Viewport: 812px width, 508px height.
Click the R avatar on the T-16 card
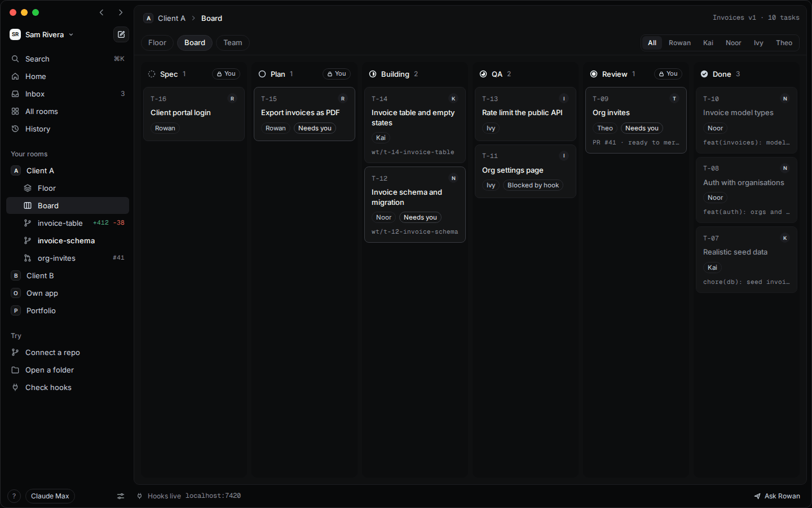(232, 99)
